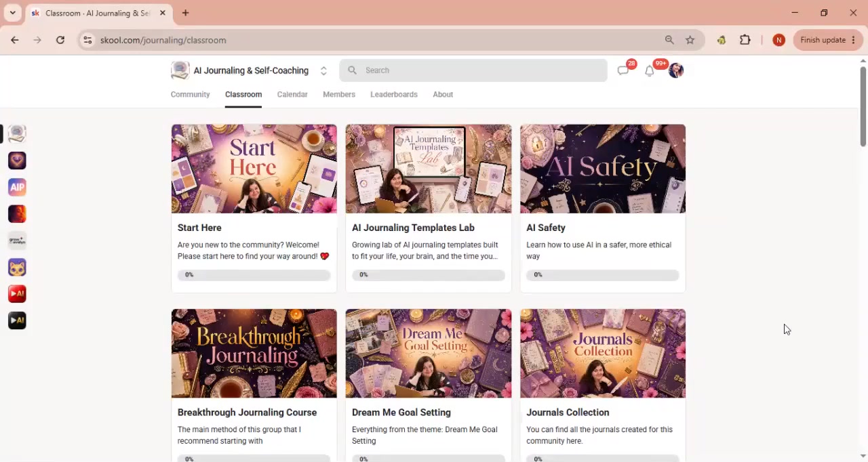Screen dimensions: 868x462
Task: Open the browser tab search dropdown
Action: tap(12, 13)
